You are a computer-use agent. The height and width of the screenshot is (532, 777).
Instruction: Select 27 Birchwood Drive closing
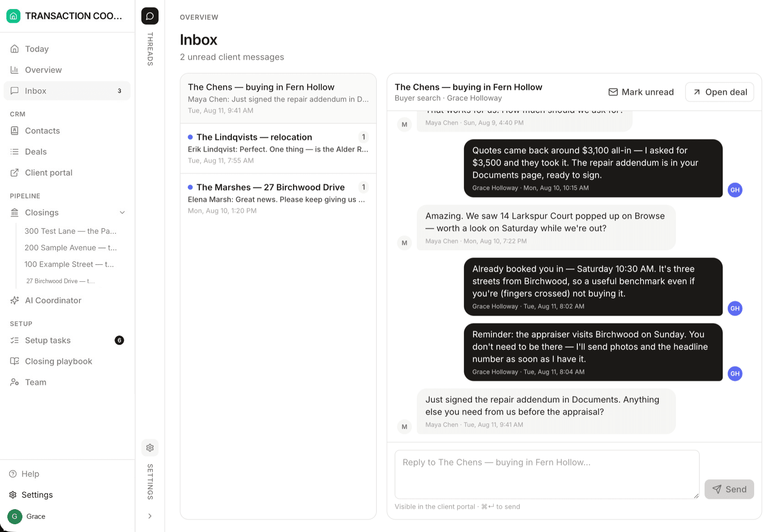(x=60, y=281)
